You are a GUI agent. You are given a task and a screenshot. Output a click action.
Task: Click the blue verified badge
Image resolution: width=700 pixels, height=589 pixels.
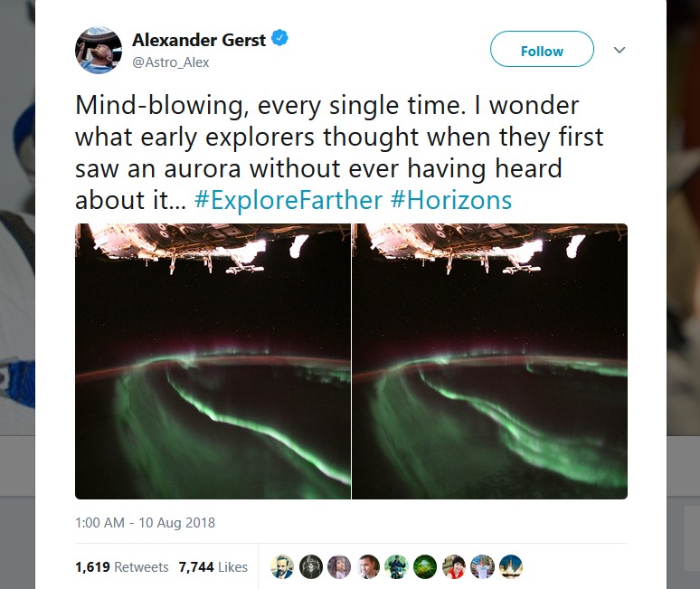(x=280, y=38)
